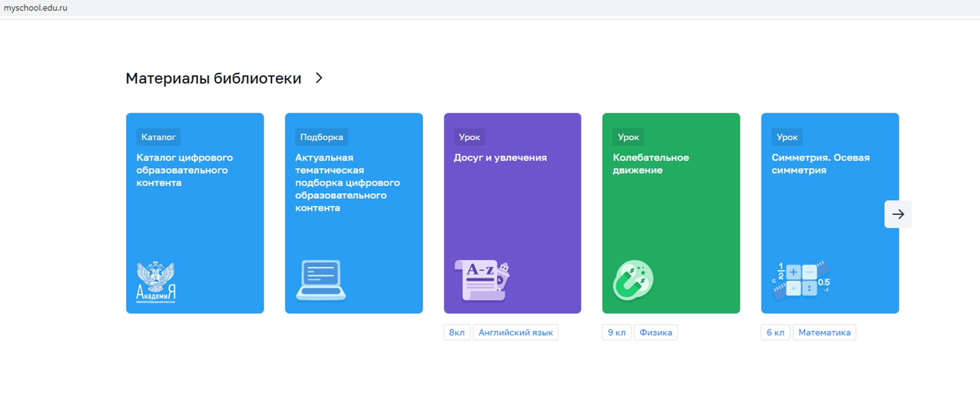980x397 pixels.
Task: Open Колебательное движение lesson
Action: (651, 164)
